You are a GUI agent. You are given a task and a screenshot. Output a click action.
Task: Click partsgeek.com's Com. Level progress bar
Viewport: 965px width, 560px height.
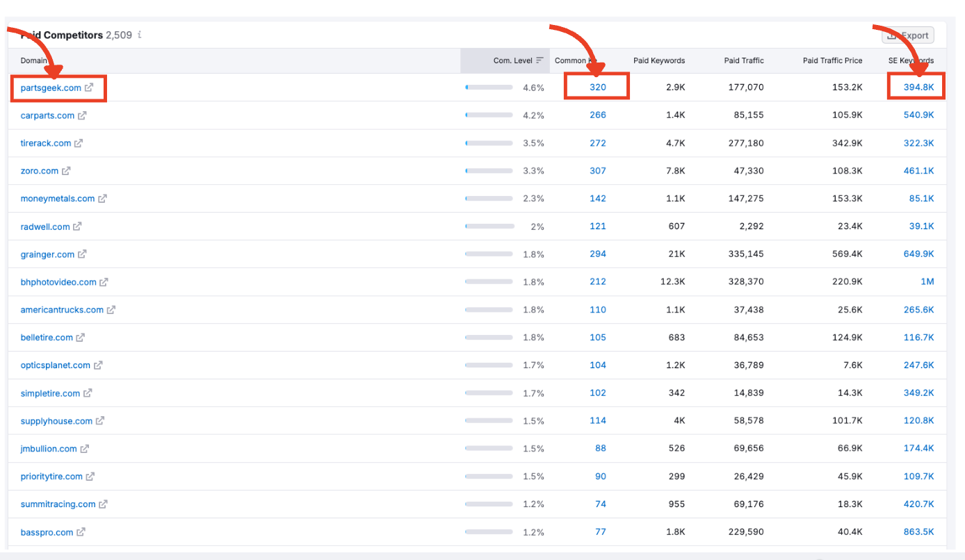489,88
